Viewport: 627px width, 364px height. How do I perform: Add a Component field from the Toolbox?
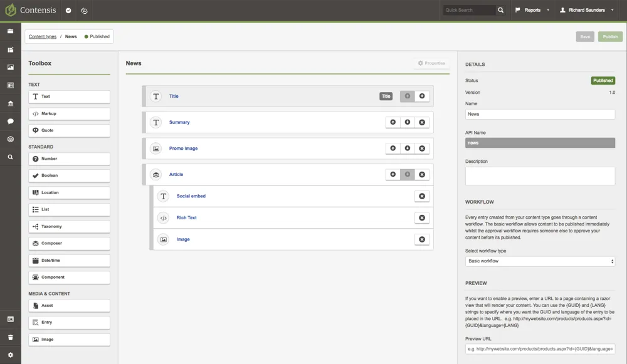(69, 278)
